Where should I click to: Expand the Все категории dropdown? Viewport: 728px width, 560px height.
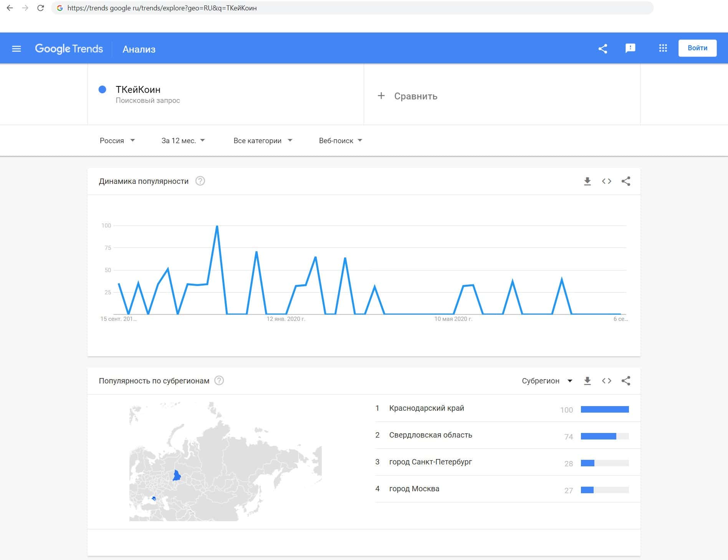coord(263,140)
